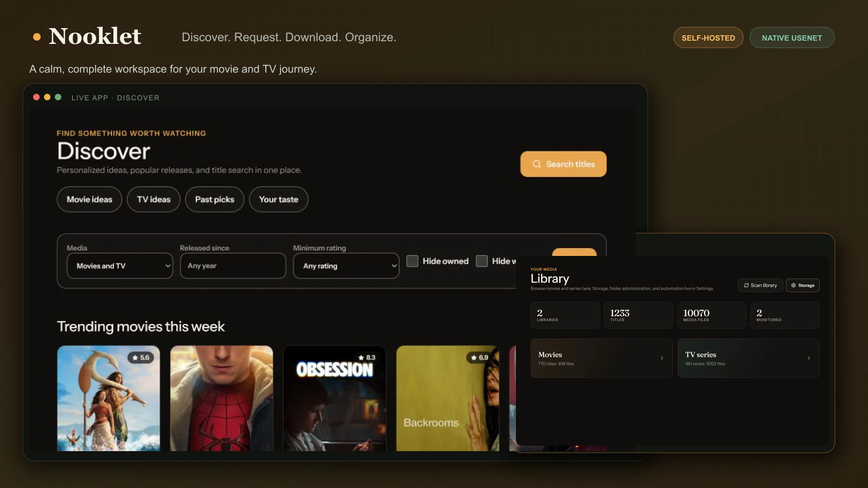Open the Moana movie poster

pyautogui.click(x=108, y=399)
